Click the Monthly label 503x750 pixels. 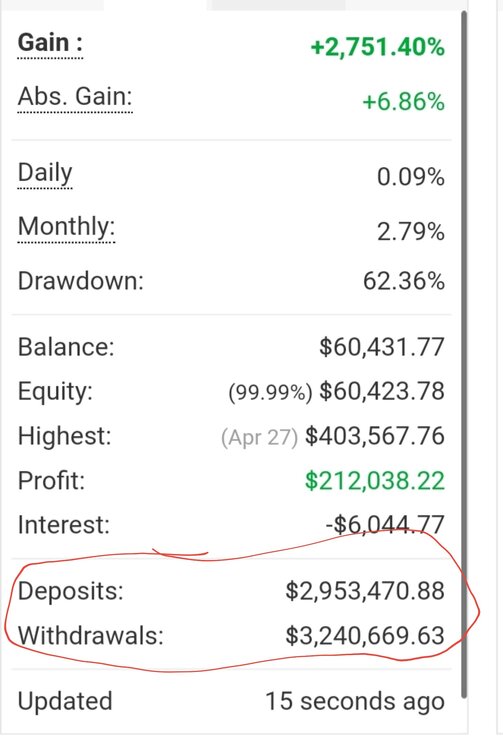pos(66,227)
